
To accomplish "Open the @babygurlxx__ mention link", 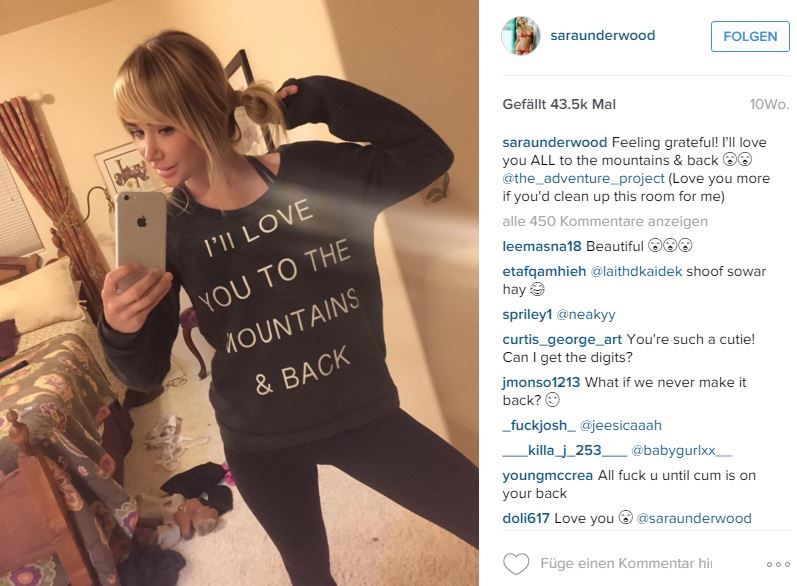I will 681,450.
